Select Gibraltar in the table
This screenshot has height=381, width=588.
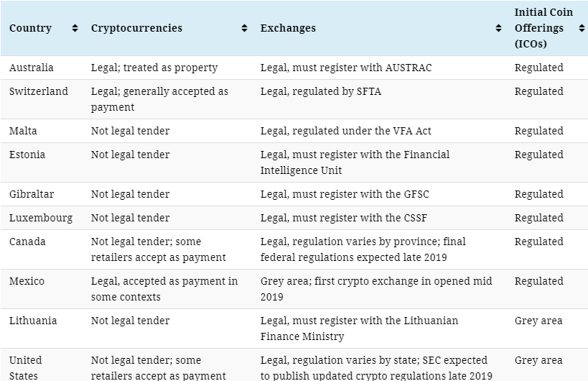coord(32,194)
